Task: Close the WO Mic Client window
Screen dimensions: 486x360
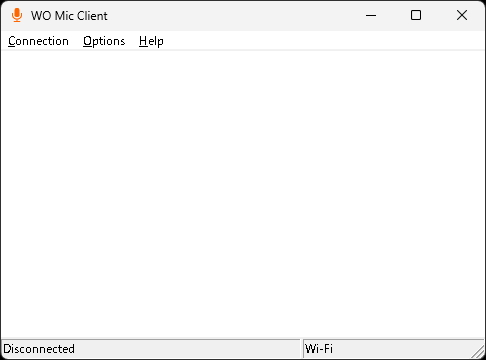Action: tap(462, 15)
